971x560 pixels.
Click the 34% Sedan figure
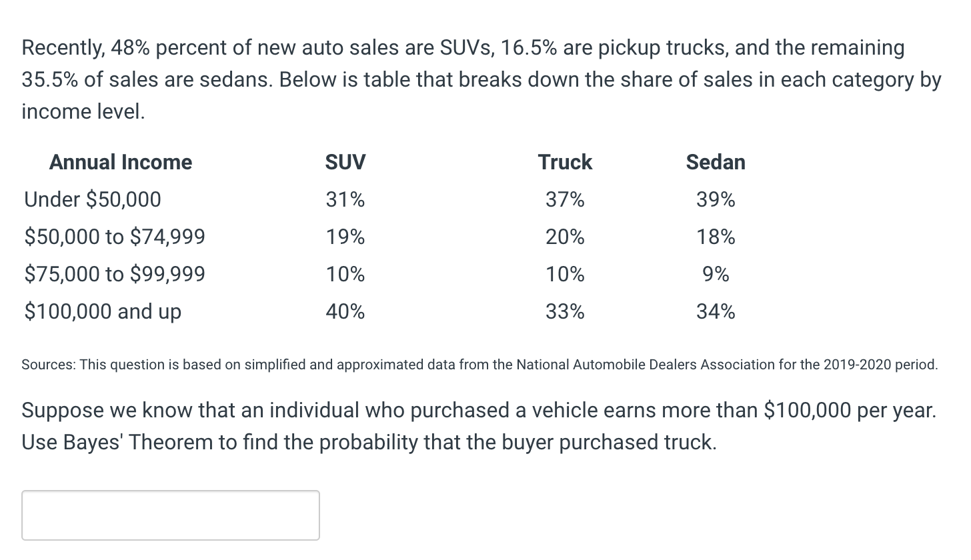715,311
